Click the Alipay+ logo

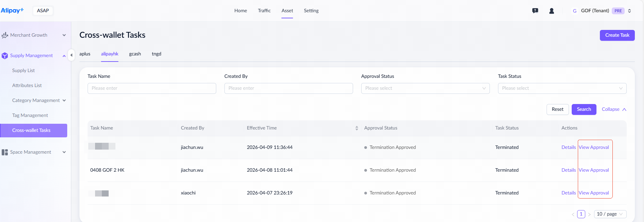point(12,11)
